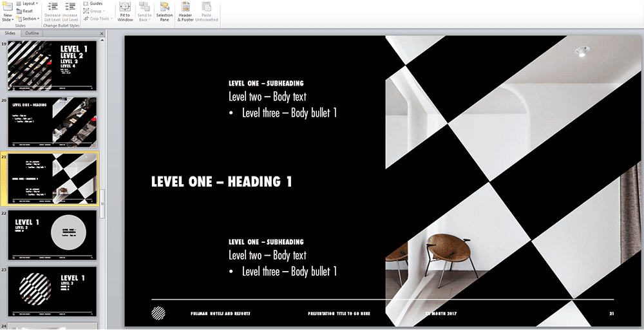The width and height of the screenshot is (644, 331).
Task: Click the striped circle logo in footer
Action: (x=158, y=313)
